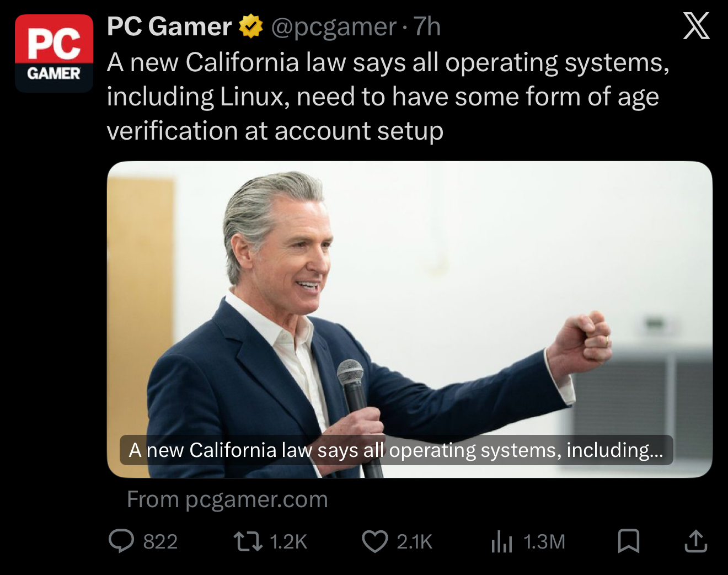This screenshot has height=575, width=728.
Task: Open the @pcgamer handle link
Action: click(x=333, y=26)
